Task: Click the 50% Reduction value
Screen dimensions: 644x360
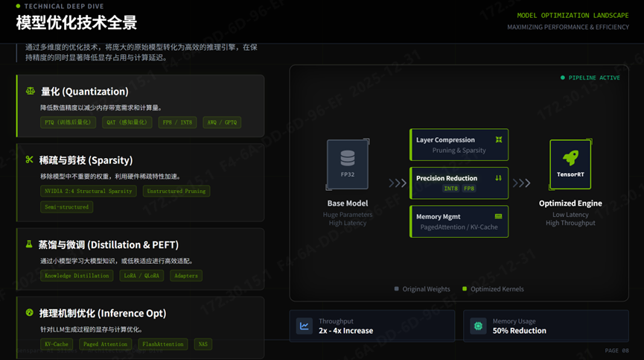Action: (520, 330)
